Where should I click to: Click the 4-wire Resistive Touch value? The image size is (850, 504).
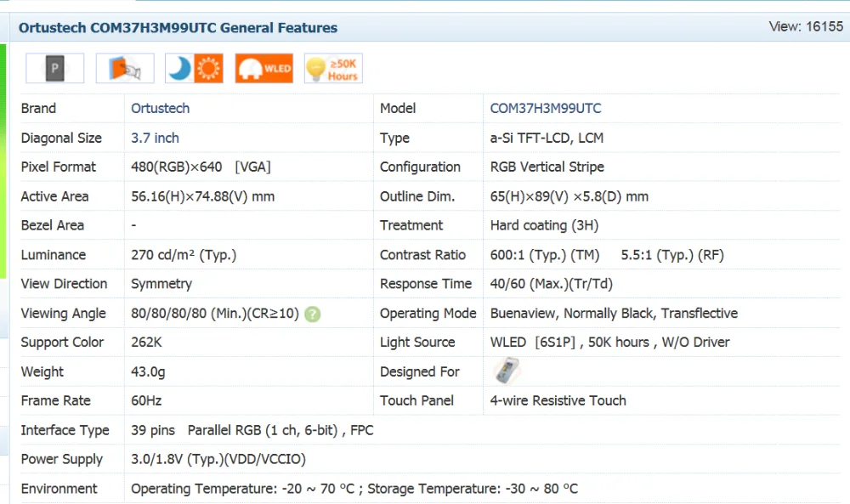coord(558,400)
